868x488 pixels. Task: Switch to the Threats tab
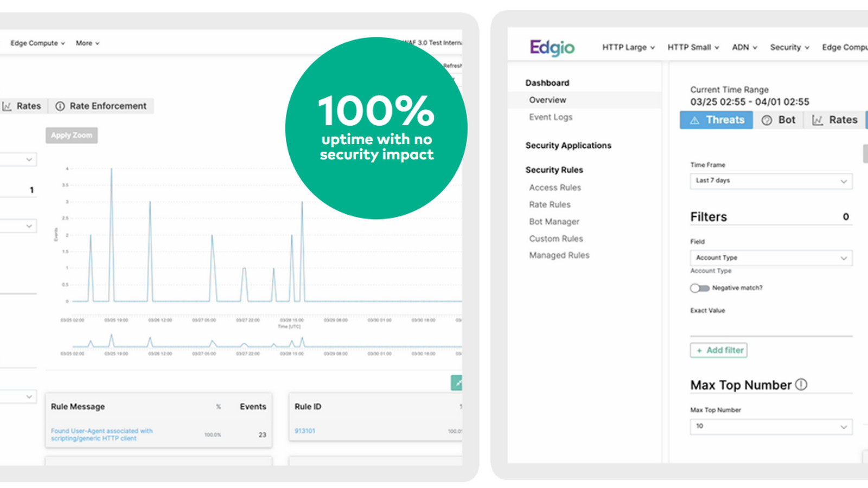(716, 120)
